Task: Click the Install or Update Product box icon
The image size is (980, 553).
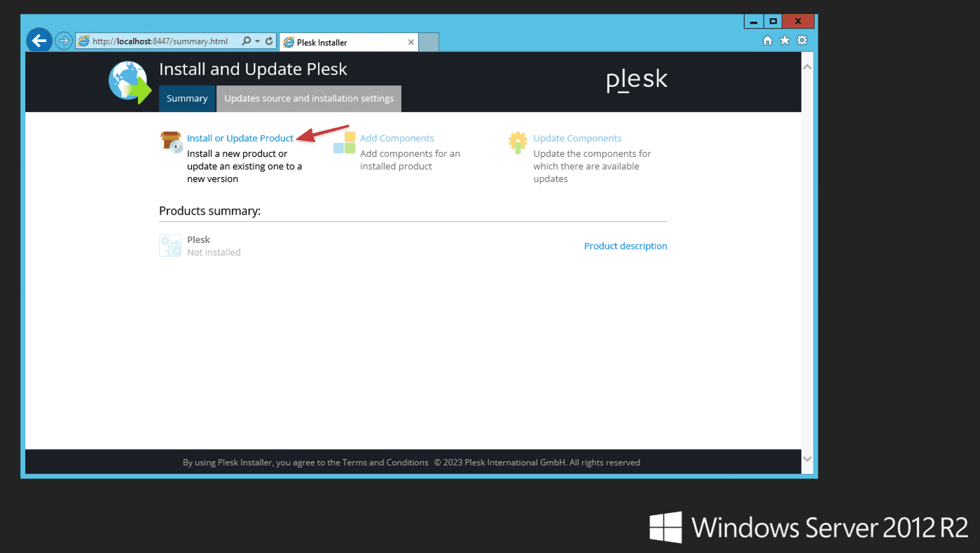Action: pos(171,142)
